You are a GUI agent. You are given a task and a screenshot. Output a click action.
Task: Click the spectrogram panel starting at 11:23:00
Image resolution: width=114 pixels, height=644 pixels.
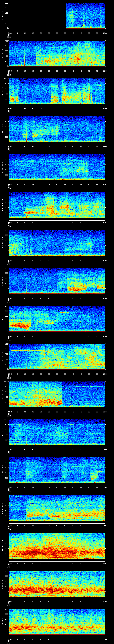pyautogui.click(x=57, y=546)
